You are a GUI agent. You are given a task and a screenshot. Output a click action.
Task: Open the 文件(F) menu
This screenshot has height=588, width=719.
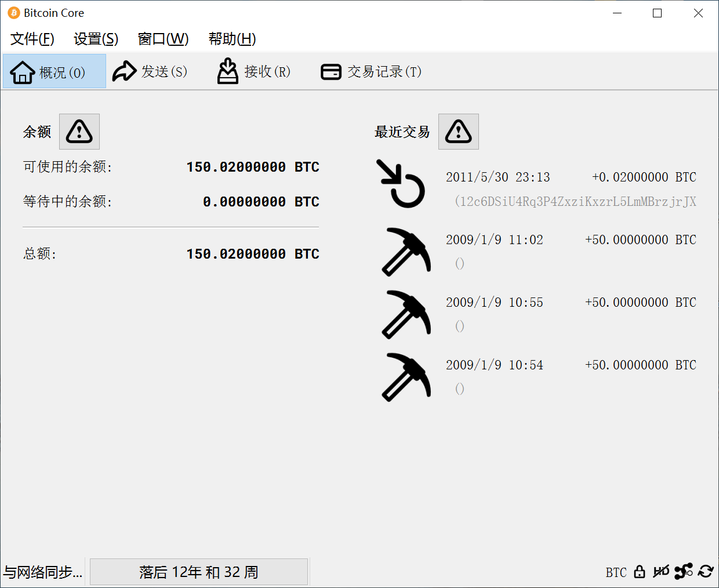pos(32,39)
